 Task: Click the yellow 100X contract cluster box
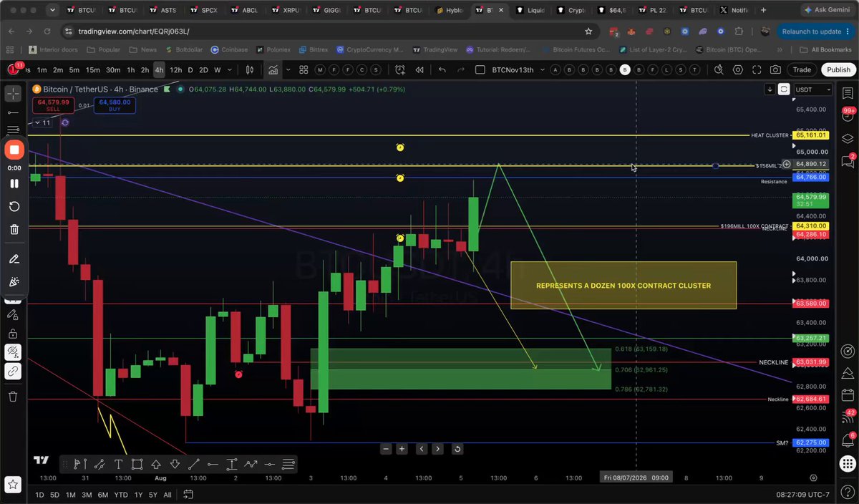point(623,286)
